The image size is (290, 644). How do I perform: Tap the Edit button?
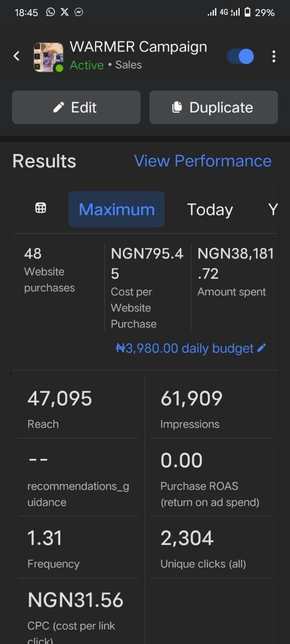[76, 107]
